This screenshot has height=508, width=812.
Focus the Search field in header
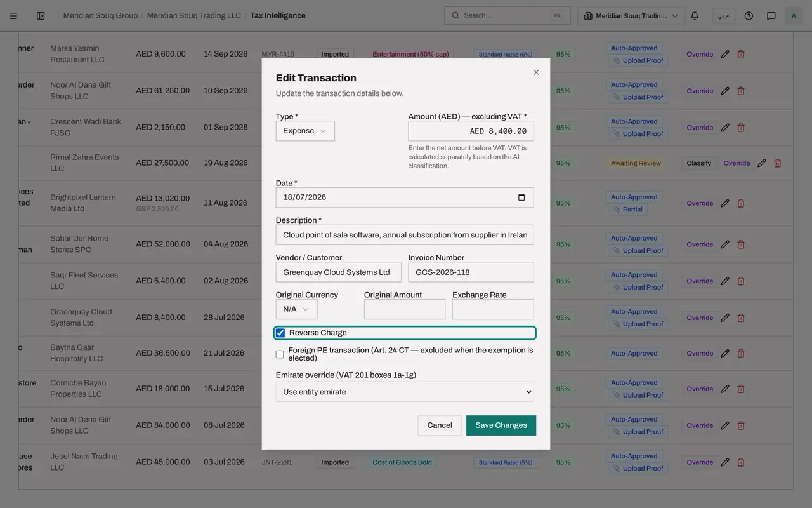pyautogui.click(x=507, y=16)
